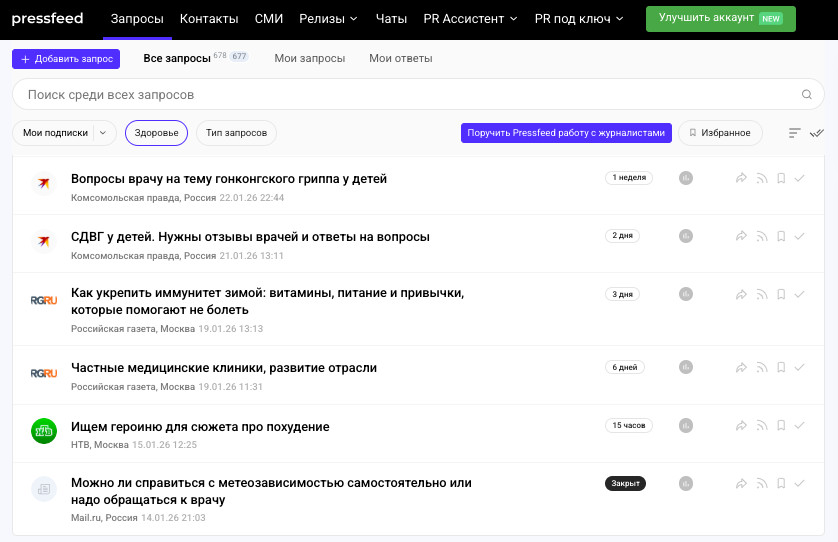Mark private medical clinics request as read

(799, 368)
